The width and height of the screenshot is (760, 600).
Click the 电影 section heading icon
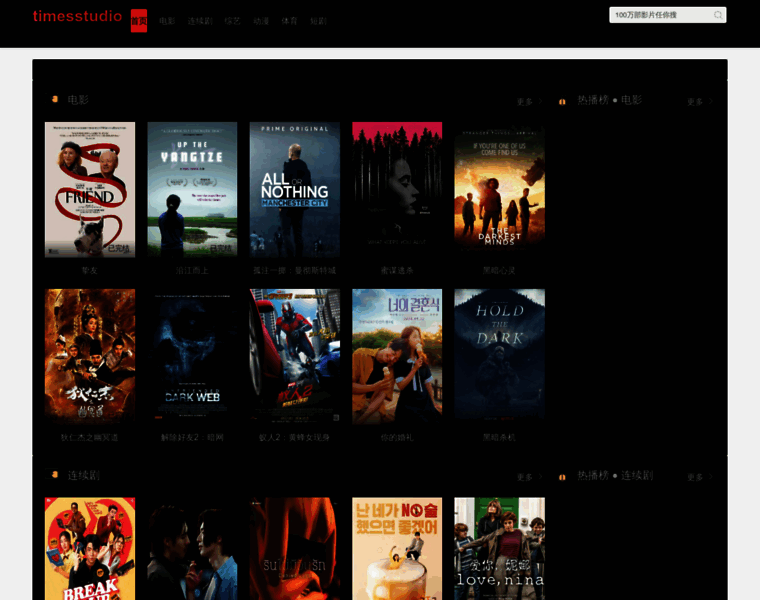coord(55,99)
